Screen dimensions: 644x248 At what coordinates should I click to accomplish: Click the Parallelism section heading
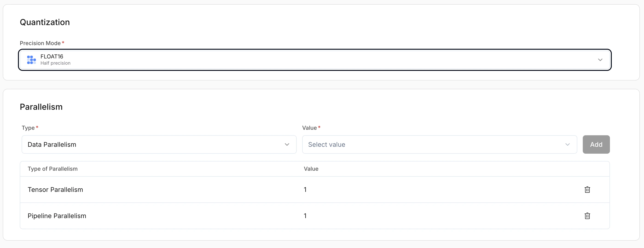41,107
